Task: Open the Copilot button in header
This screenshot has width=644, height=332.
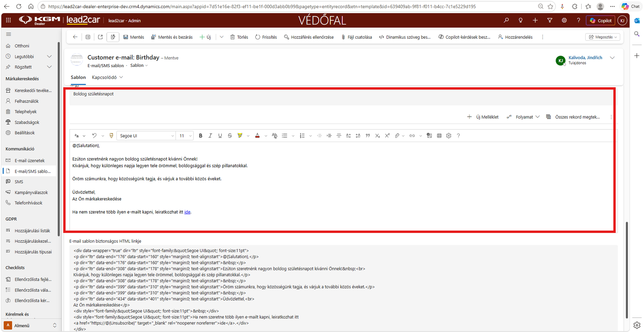Action: (601, 20)
